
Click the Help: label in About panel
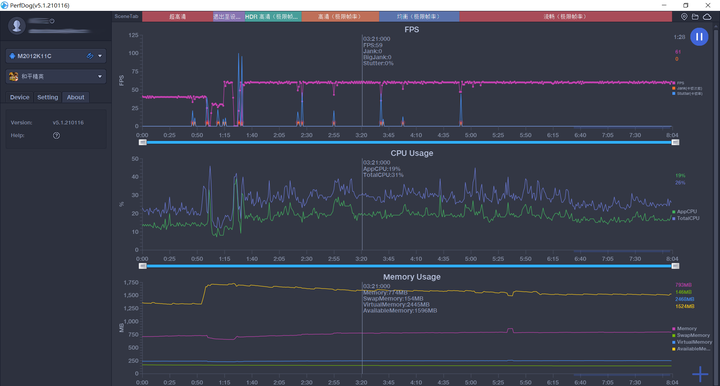tap(17, 135)
